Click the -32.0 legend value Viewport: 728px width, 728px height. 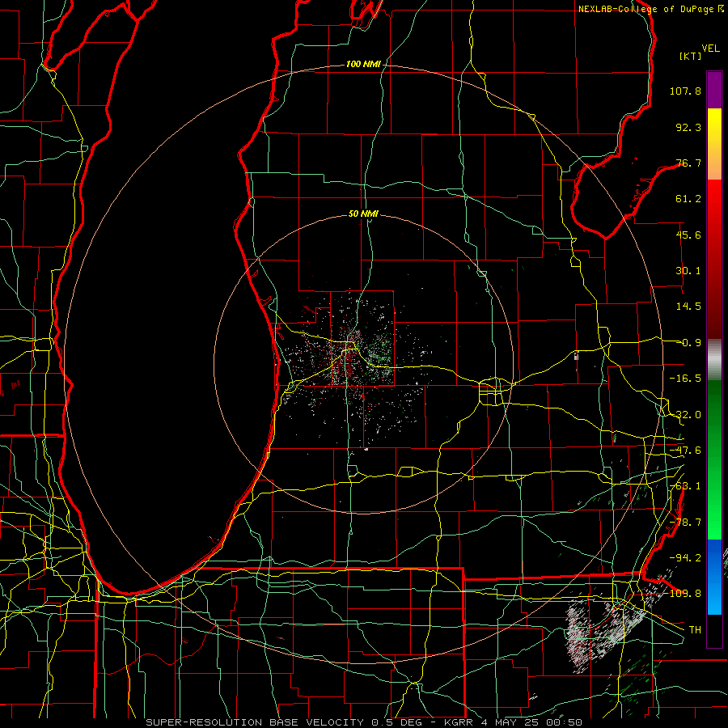(x=685, y=415)
